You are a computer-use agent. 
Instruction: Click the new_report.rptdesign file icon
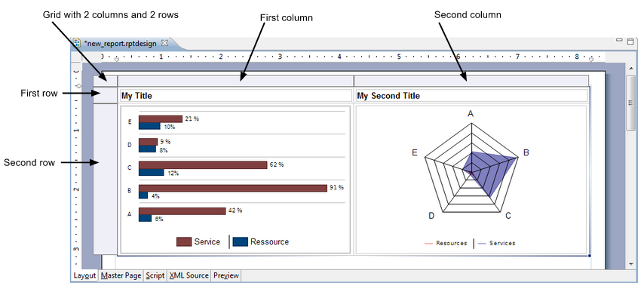77,43
